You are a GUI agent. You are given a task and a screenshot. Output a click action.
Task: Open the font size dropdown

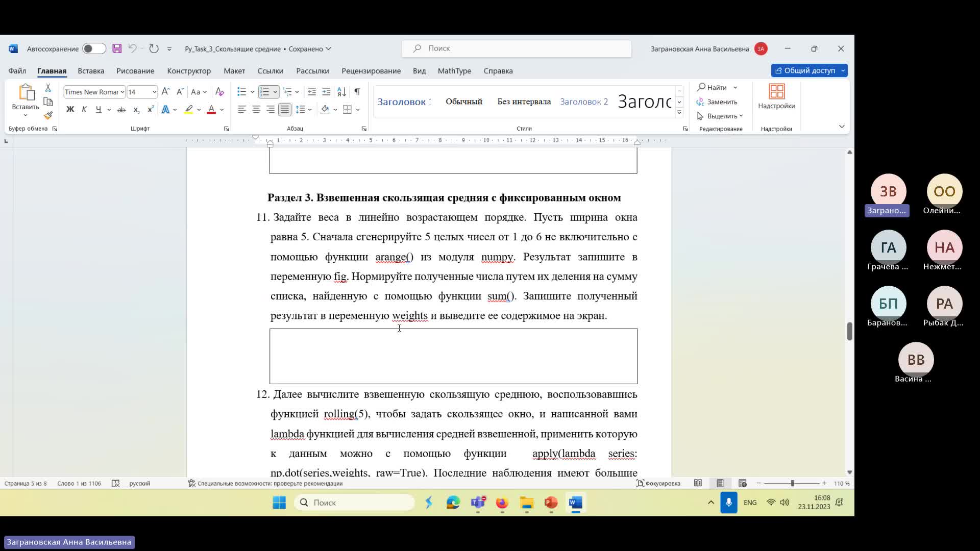pos(154,92)
